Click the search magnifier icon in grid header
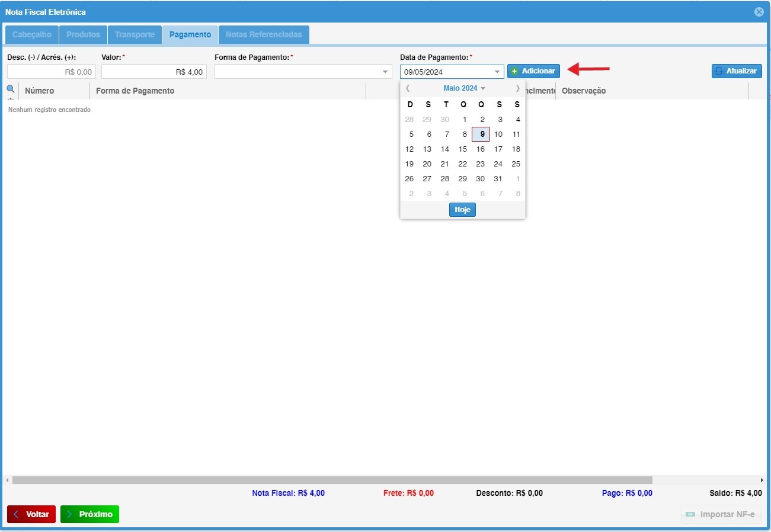This screenshot has height=532, width=771. pos(10,89)
